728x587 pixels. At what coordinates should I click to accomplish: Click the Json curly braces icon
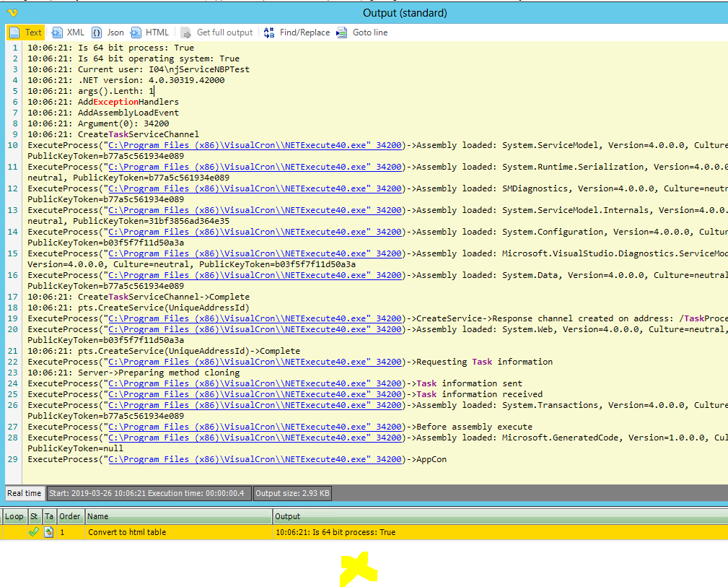click(97, 32)
